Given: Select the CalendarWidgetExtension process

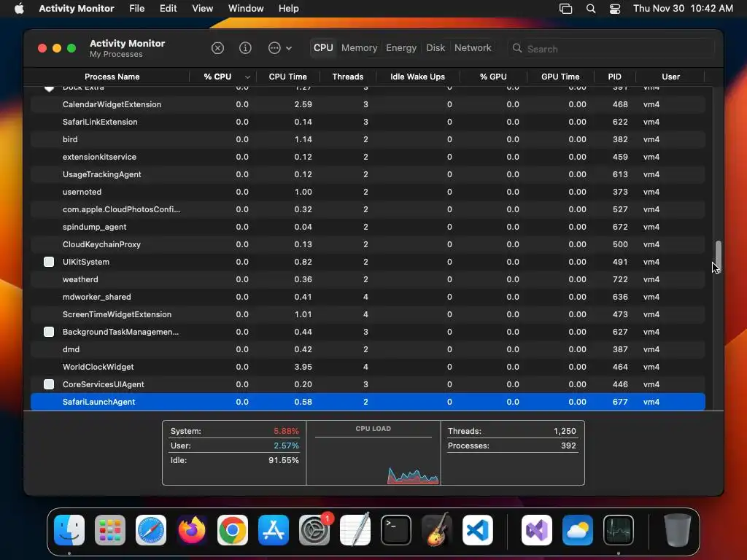Looking at the screenshot, I should pyautogui.click(x=368, y=104).
